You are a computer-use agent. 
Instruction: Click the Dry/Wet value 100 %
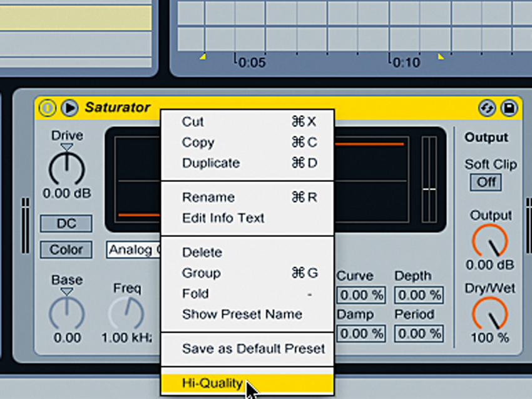pyautogui.click(x=490, y=338)
